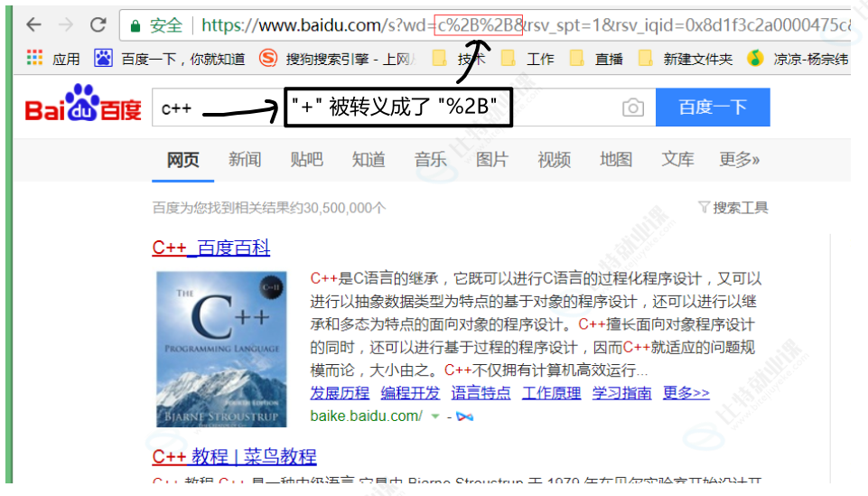Viewport: 868px width, 496px height.
Task: Expand the 更多» menu
Action: tap(740, 160)
